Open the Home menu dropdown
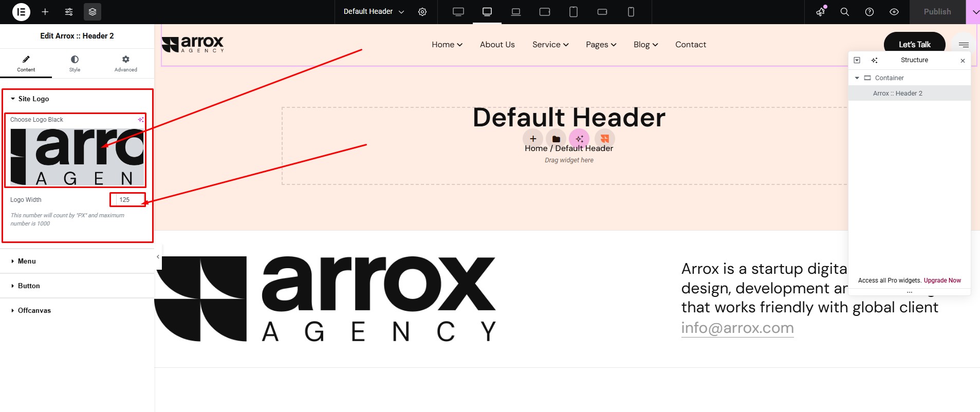This screenshot has height=412, width=980. [447, 45]
